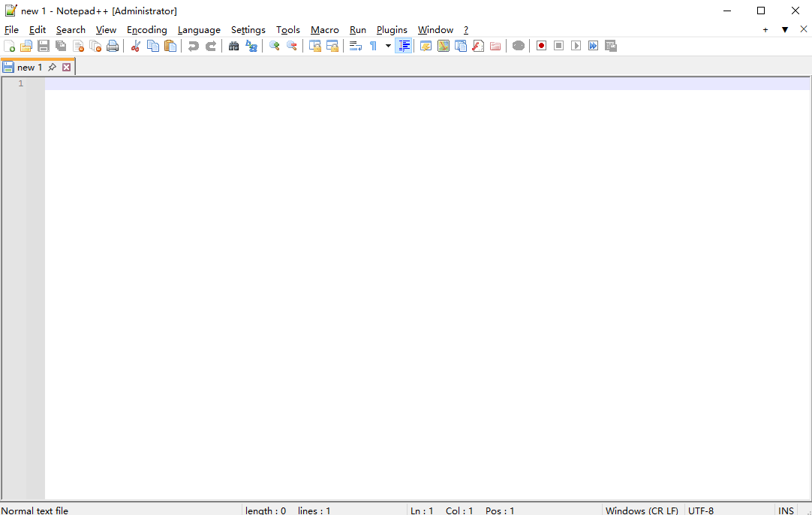Click the Cut scissors icon

[136, 46]
